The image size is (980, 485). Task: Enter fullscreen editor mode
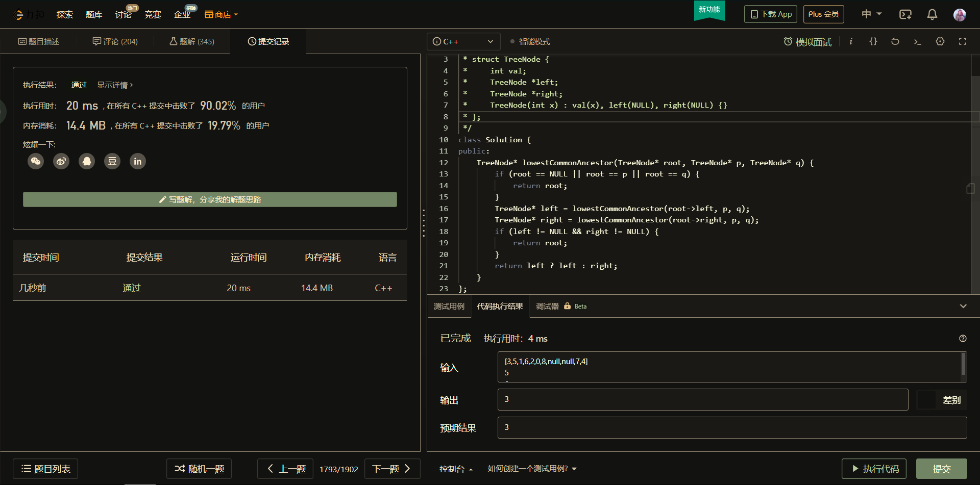click(x=963, y=41)
